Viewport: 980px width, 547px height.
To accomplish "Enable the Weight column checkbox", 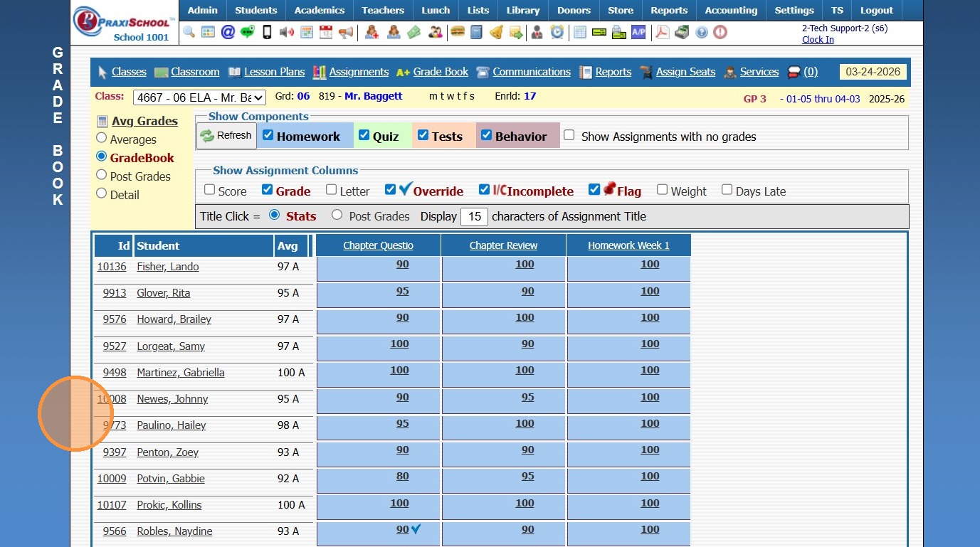I will pos(662,190).
